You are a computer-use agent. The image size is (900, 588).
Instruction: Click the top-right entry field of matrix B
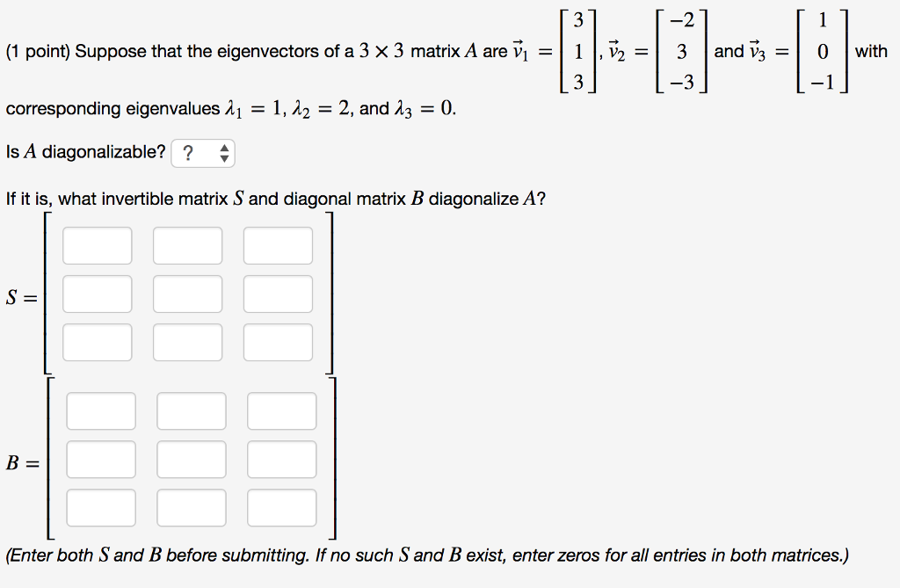282,410
